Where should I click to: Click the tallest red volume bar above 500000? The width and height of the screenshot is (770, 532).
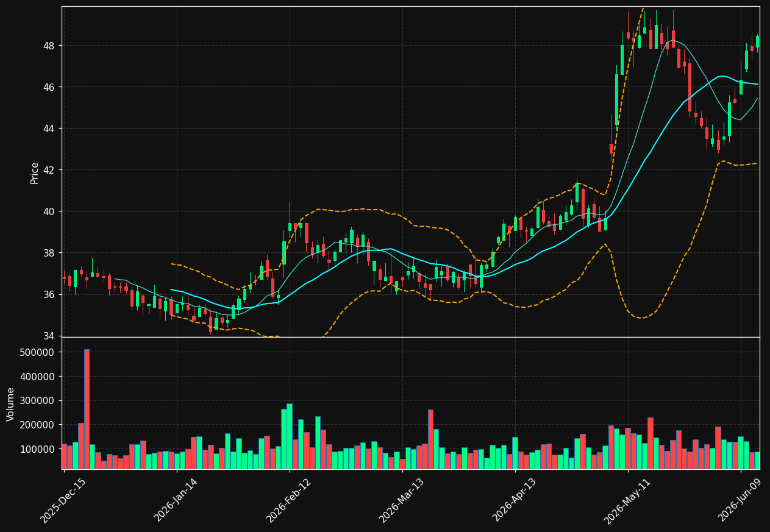tap(87, 409)
